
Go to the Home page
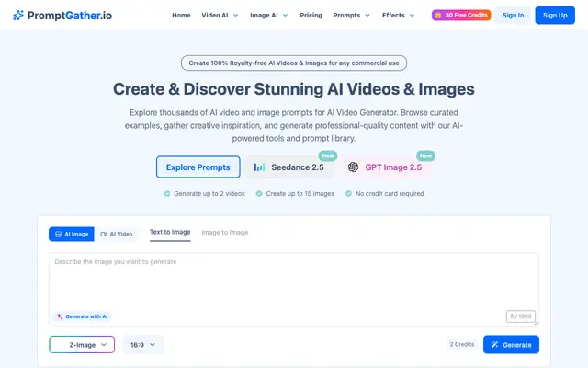pos(181,16)
